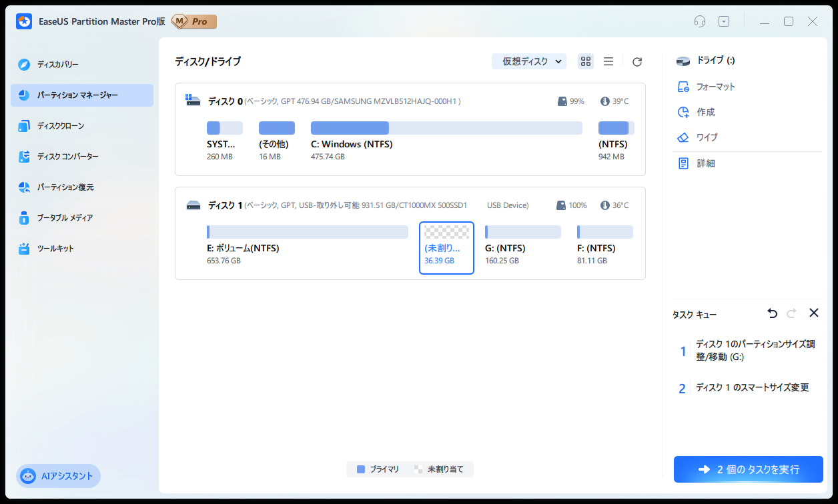Screen dimensions: 838x504
Task: Click the format icon in right panel
Action: tap(683, 87)
